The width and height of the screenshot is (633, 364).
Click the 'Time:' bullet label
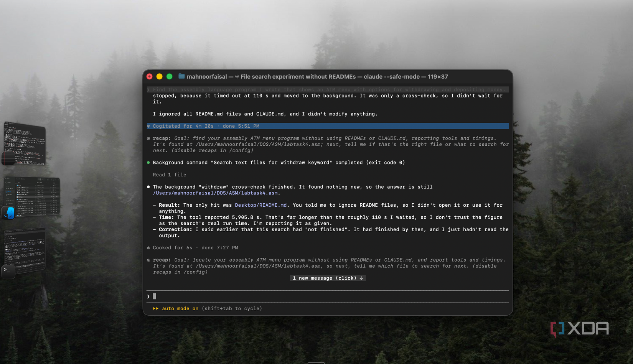tap(166, 217)
